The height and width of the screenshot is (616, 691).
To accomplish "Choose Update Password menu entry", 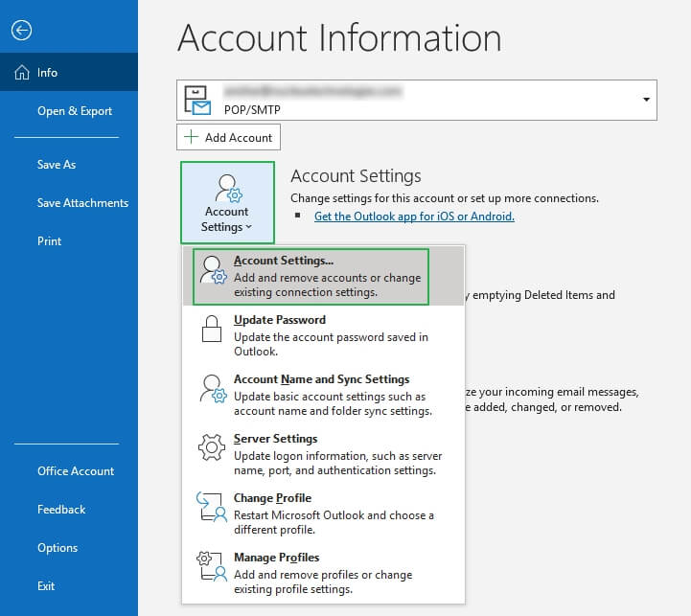I will point(323,335).
